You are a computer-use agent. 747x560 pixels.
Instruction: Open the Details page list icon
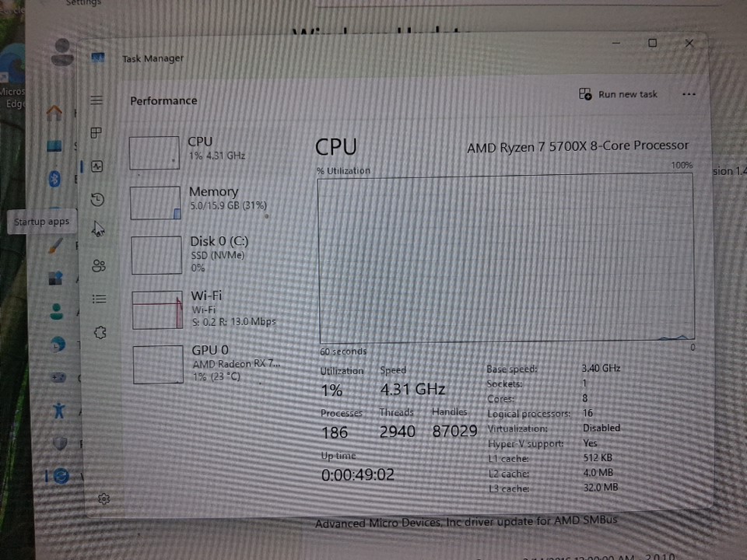(x=99, y=299)
